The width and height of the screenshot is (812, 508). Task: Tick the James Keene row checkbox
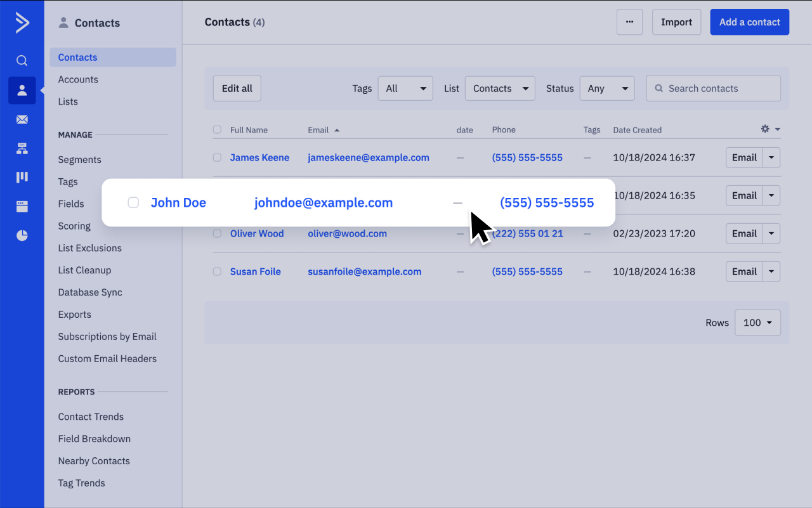[x=217, y=157]
